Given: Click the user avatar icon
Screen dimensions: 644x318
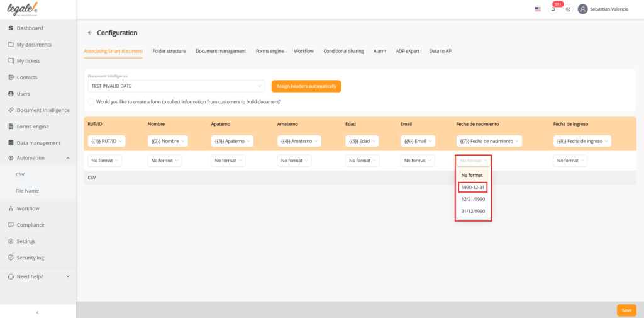Looking at the screenshot, I should (582, 9).
